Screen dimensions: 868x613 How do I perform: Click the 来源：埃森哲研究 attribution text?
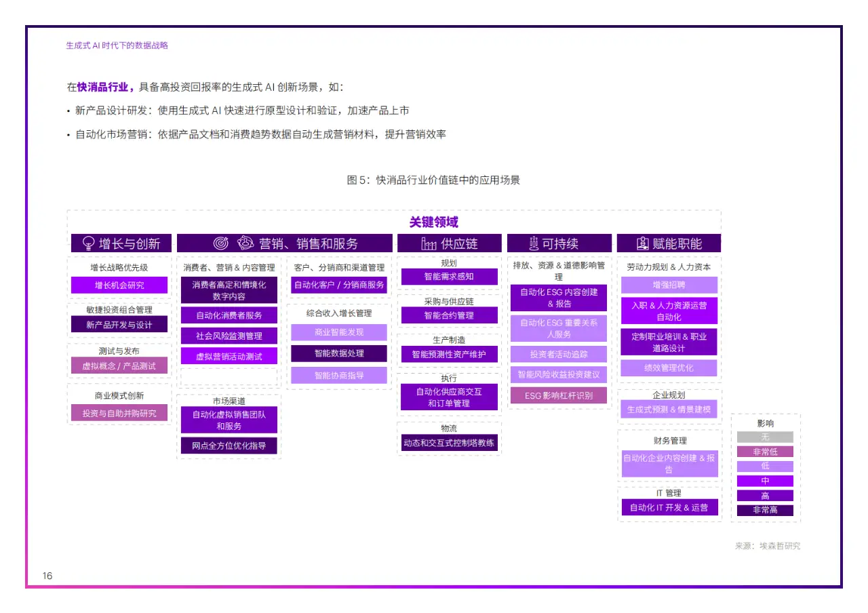(767, 545)
